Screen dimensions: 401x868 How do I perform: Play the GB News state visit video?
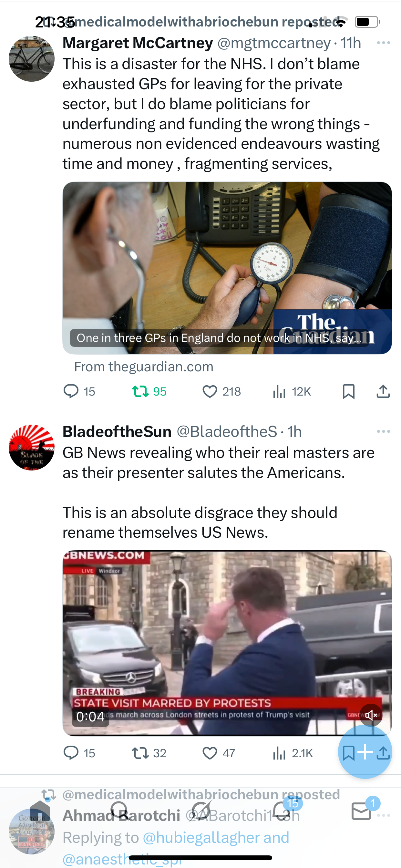tap(227, 643)
